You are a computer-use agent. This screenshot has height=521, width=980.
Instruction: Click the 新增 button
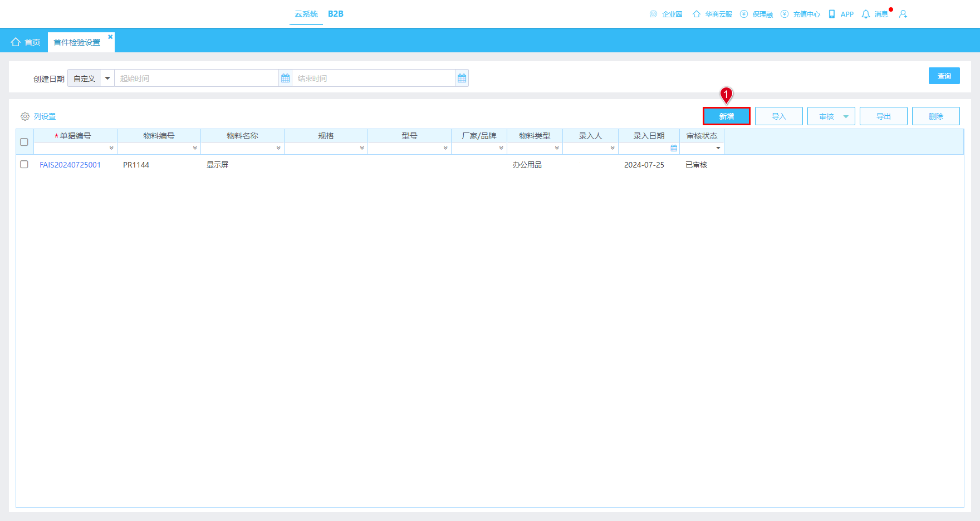(727, 116)
